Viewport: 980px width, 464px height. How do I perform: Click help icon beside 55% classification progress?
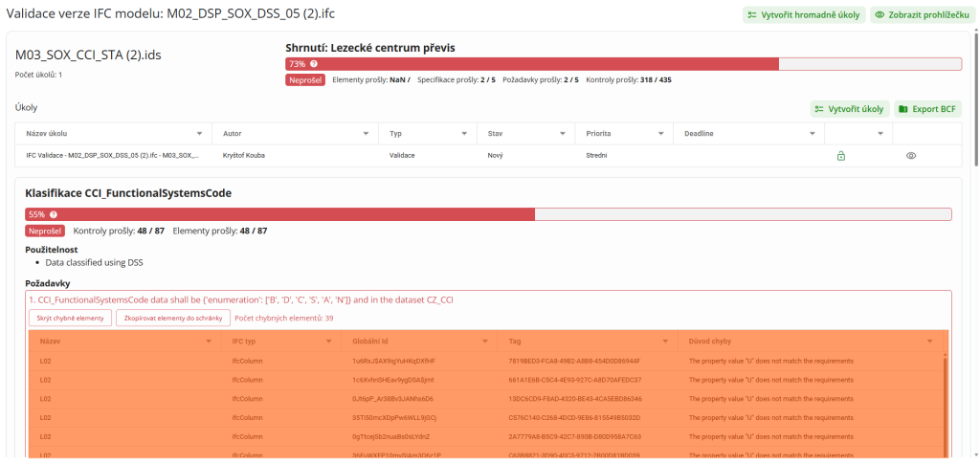pos(54,215)
